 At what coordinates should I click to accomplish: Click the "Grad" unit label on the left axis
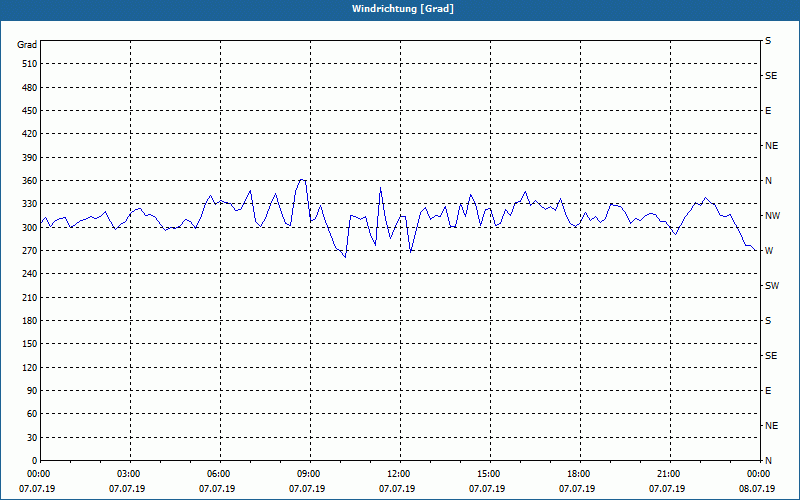coord(27,45)
